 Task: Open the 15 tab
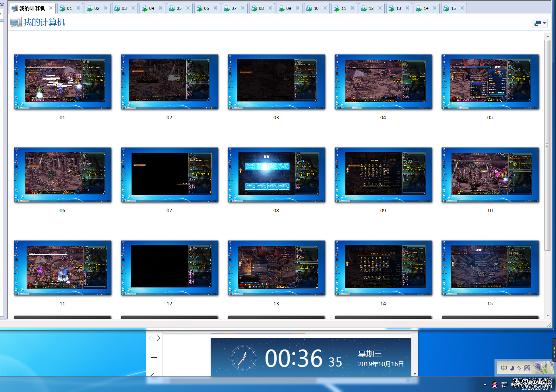click(x=453, y=8)
